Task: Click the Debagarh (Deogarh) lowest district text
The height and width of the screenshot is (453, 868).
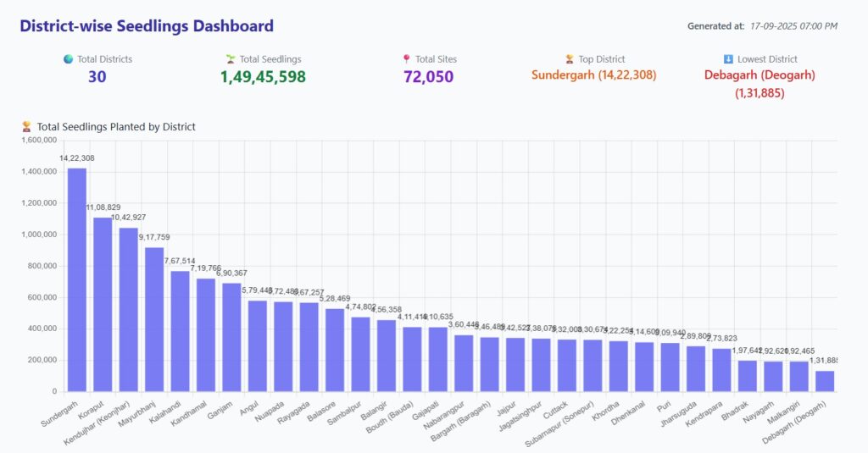Action: 759,75
